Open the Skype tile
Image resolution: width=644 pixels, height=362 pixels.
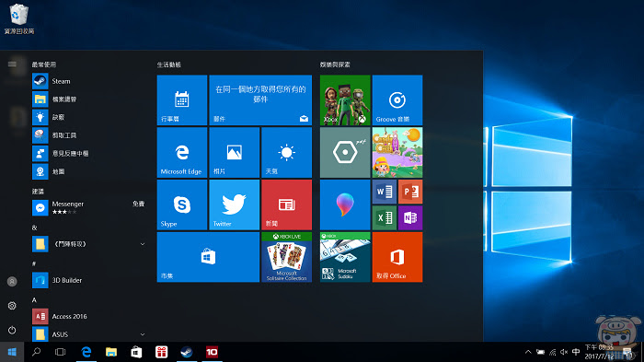182,204
